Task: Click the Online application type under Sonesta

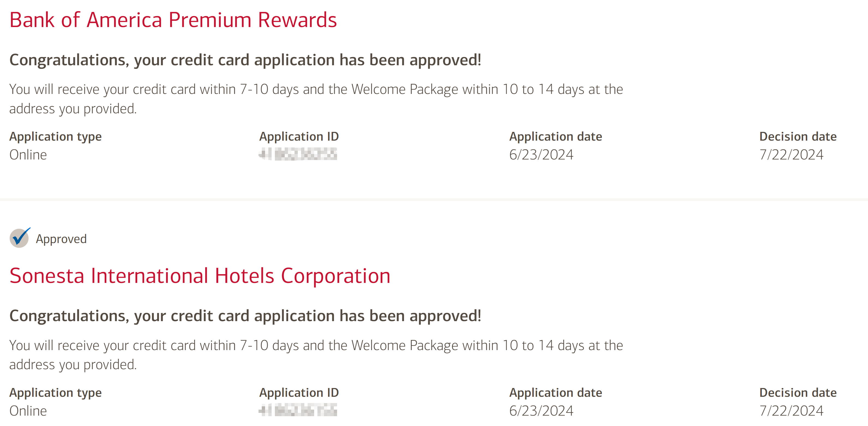Action: (x=28, y=411)
